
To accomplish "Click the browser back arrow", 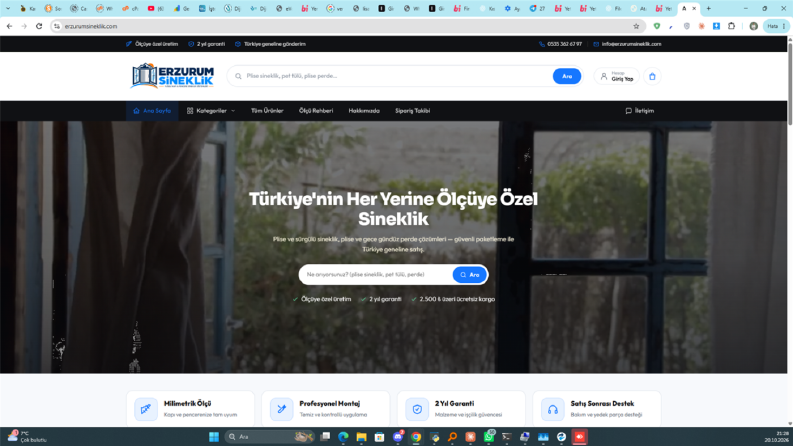I will click(x=10, y=26).
